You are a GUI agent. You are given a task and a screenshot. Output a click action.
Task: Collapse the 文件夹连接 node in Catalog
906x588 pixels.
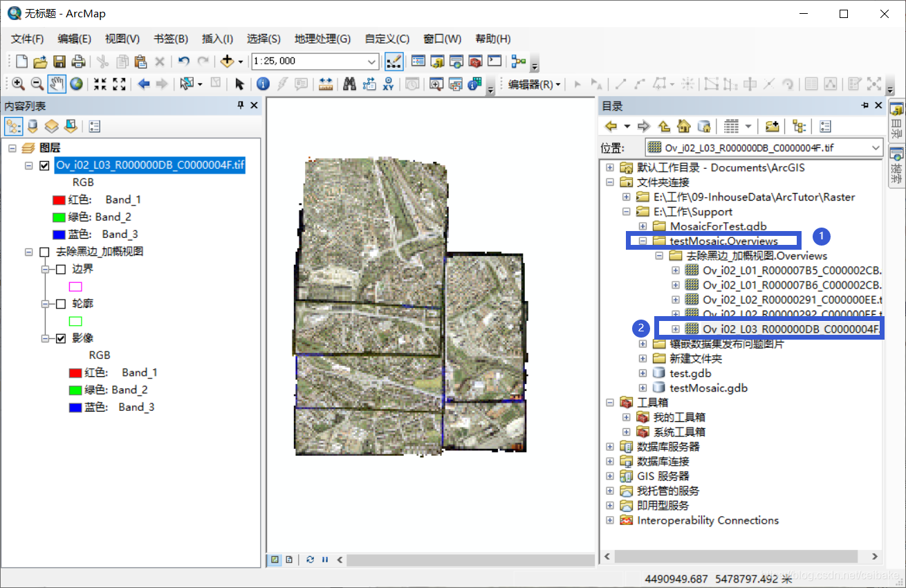609,182
